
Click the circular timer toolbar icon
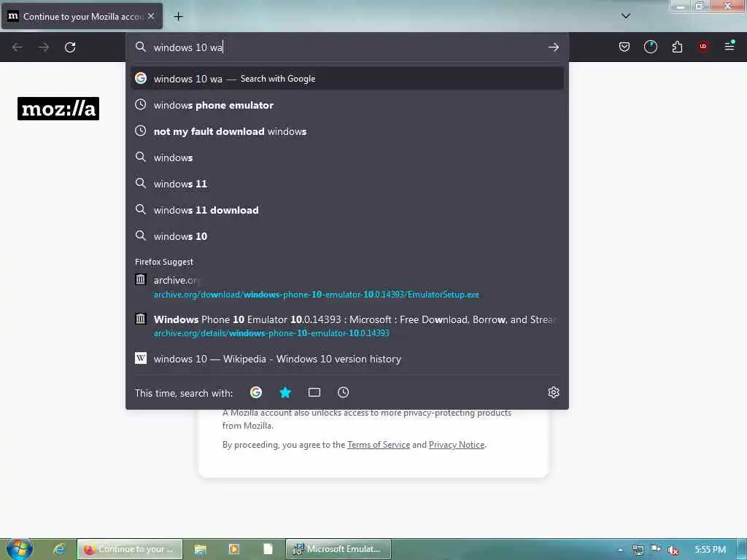tap(651, 47)
